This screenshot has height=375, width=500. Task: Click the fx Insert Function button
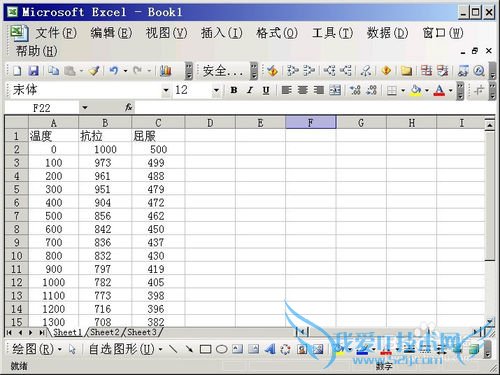[x=129, y=107]
